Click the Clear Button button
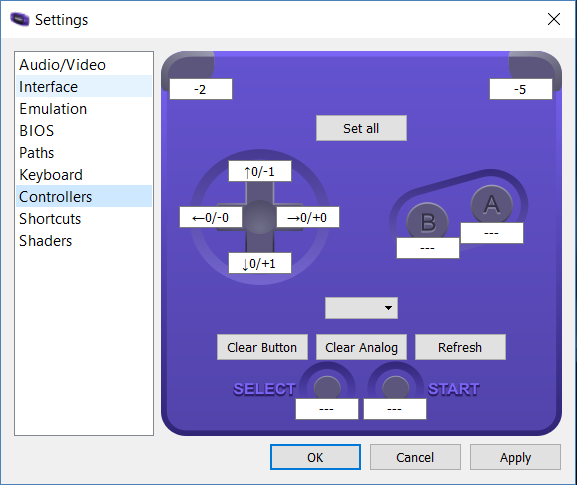The image size is (577, 485). click(262, 347)
